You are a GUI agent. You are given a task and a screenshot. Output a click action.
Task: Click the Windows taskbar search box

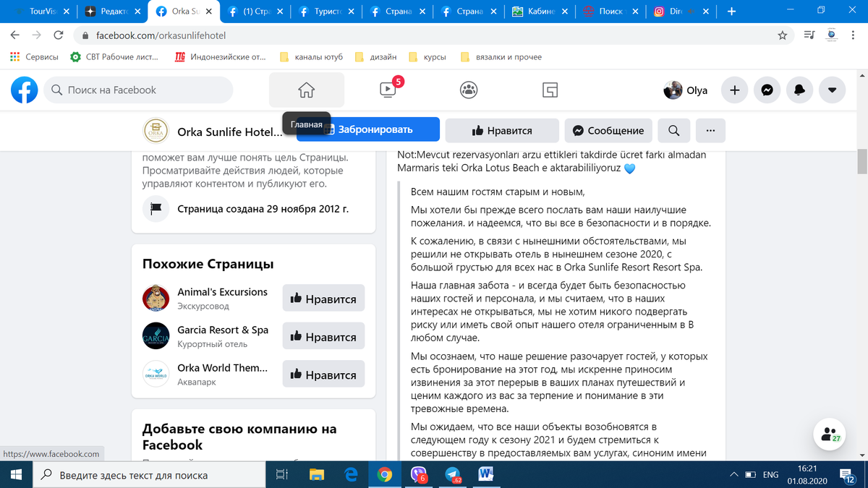150,475
